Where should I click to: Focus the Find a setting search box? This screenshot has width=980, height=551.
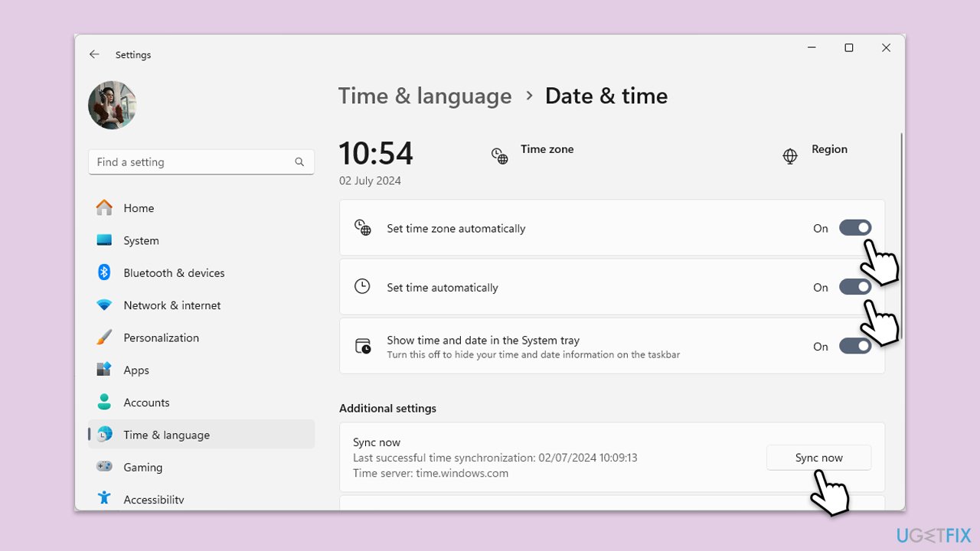coord(201,162)
